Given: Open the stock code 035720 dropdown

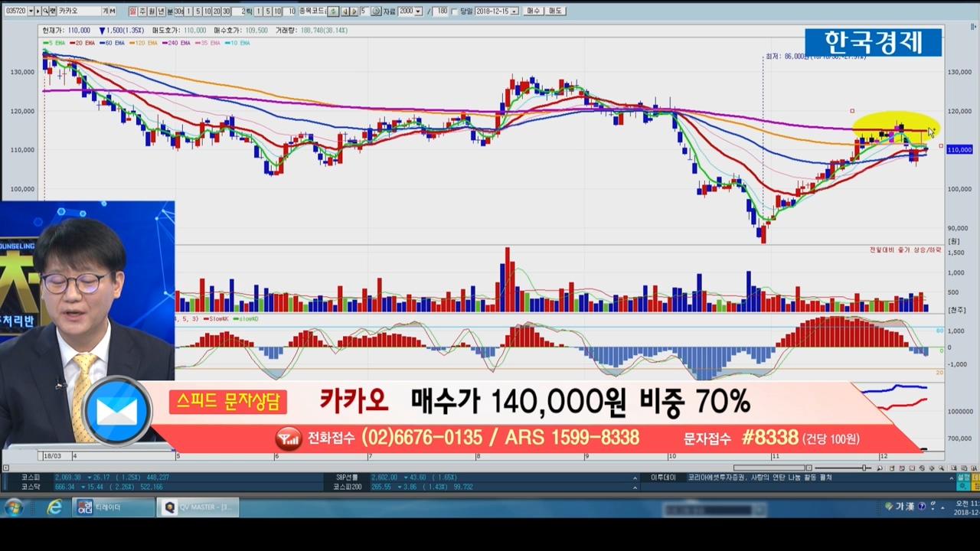Looking at the screenshot, I should tap(30, 11).
